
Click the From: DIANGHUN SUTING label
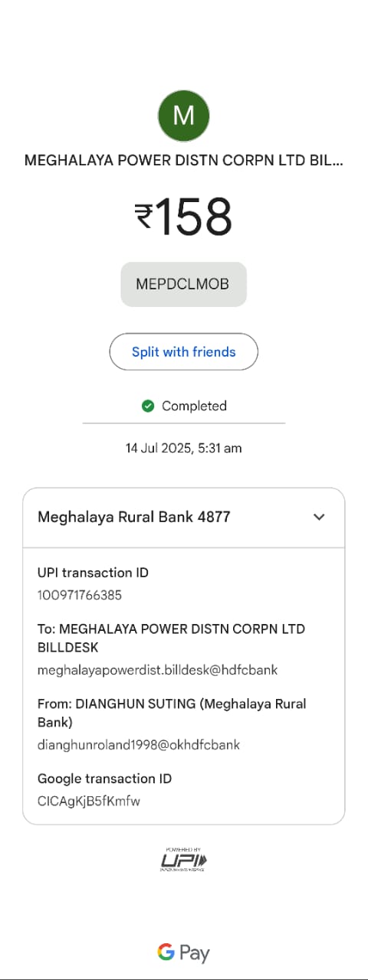point(172,713)
